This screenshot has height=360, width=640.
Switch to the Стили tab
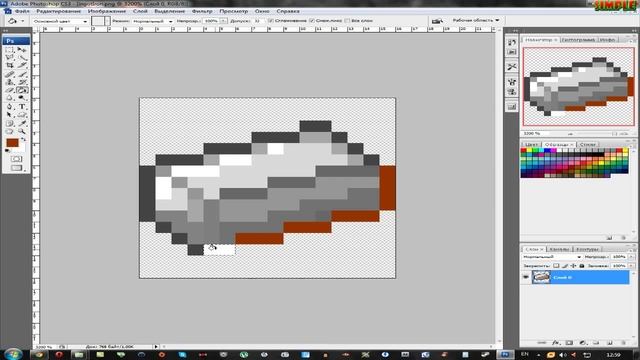(x=587, y=144)
